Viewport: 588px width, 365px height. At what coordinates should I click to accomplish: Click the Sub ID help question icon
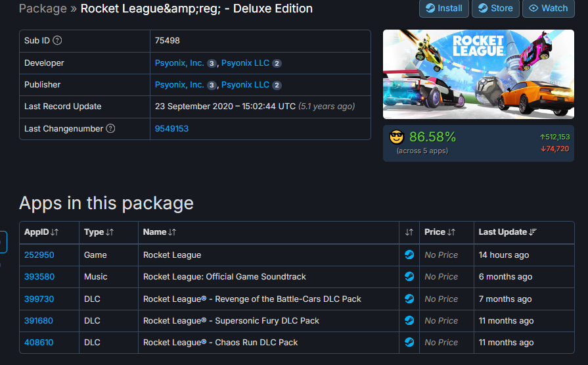tap(57, 41)
